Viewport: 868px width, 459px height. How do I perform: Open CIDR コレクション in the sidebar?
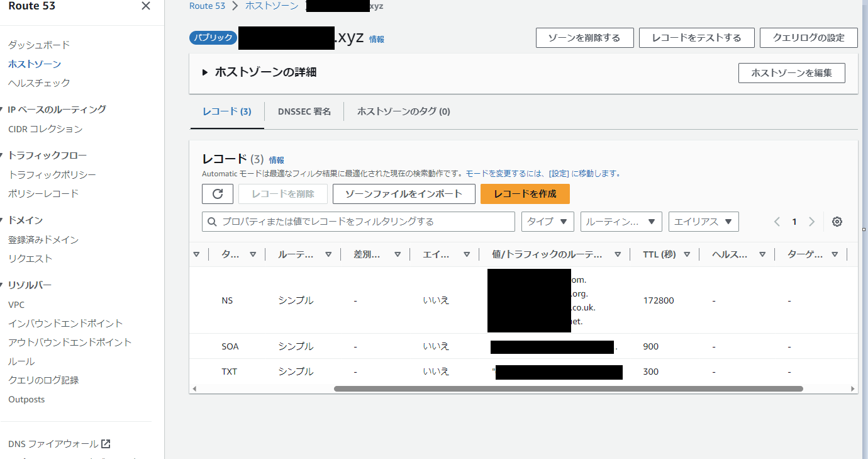point(45,128)
